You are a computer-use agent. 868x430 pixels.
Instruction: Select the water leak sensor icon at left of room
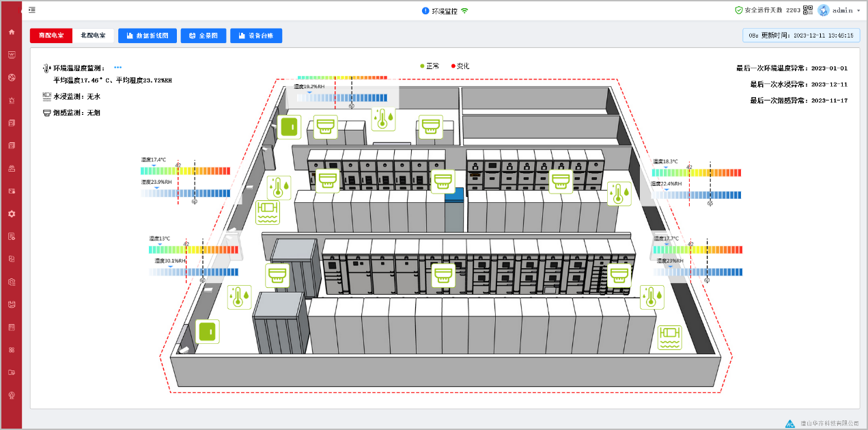pos(267,212)
